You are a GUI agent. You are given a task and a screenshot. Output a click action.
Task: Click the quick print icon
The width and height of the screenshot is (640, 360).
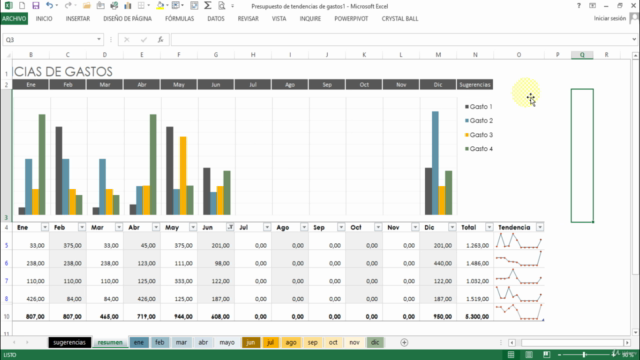[x=114, y=6]
